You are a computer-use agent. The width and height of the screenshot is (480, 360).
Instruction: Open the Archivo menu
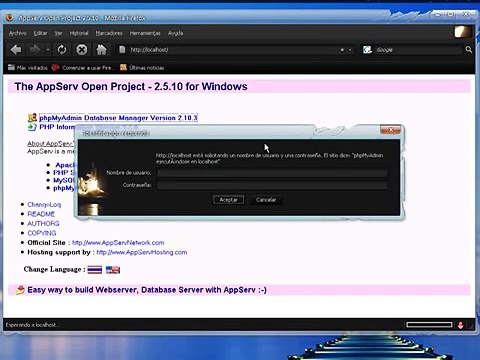[x=18, y=33]
